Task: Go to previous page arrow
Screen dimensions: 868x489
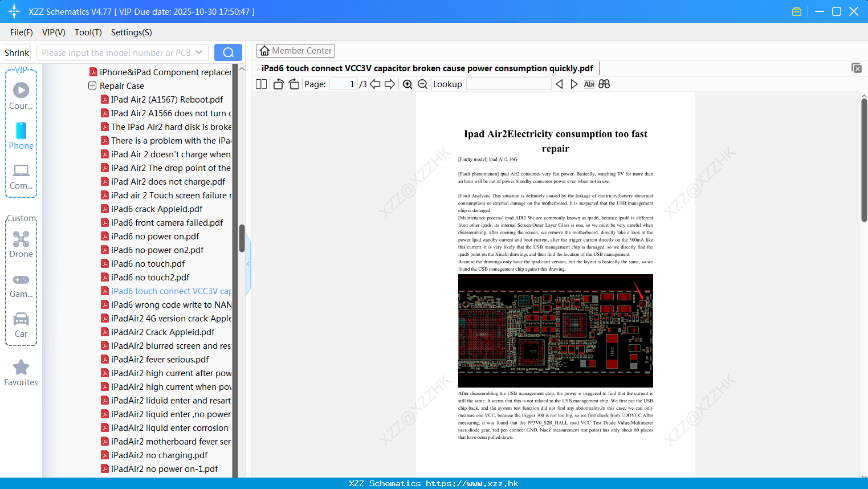Action: point(375,84)
